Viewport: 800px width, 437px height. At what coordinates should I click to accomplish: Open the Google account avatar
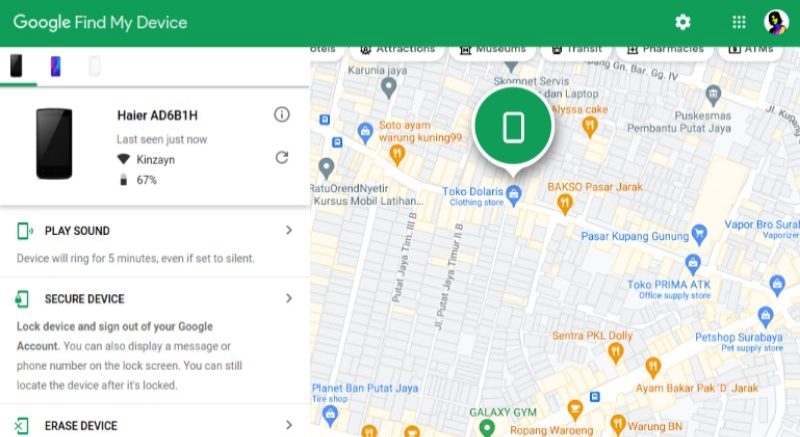(x=776, y=22)
